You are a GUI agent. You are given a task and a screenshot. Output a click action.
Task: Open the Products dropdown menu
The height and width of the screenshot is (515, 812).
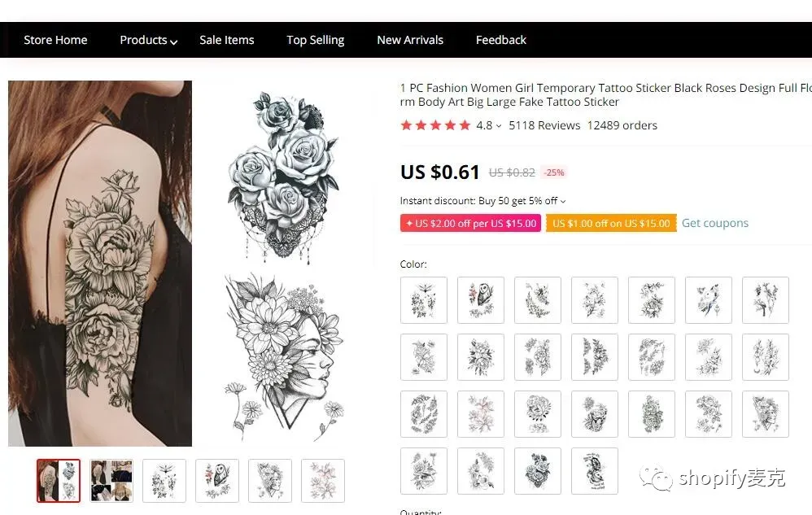pos(148,40)
